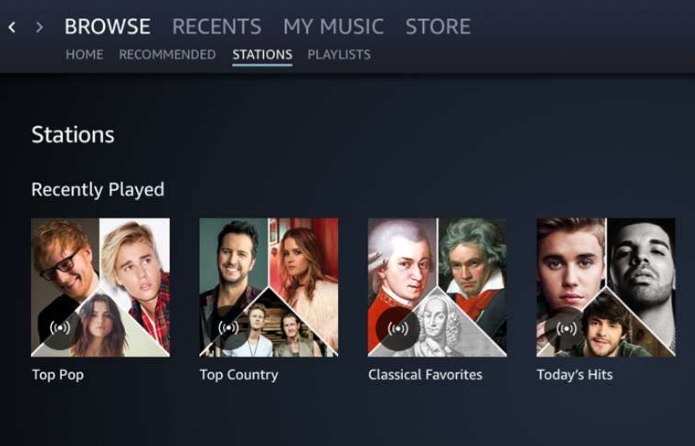Open the BROWSE main tab
Viewport: 695px width, 446px height.
point(107,26)
